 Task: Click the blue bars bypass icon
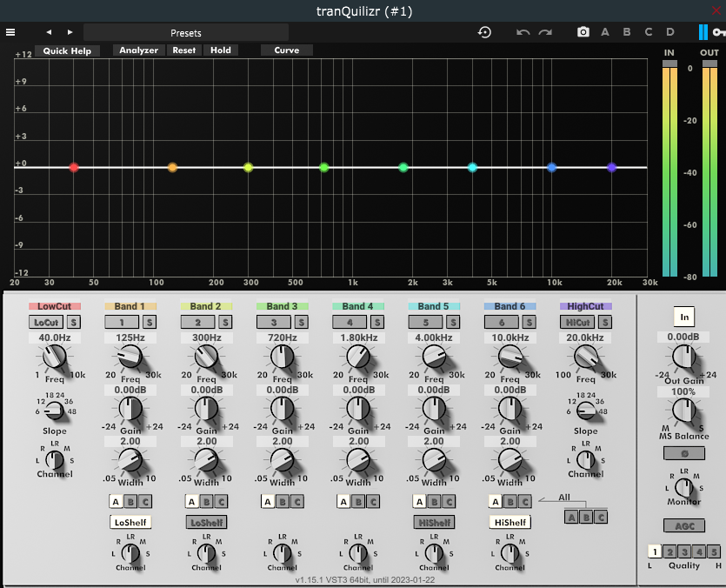click(703, 32)
